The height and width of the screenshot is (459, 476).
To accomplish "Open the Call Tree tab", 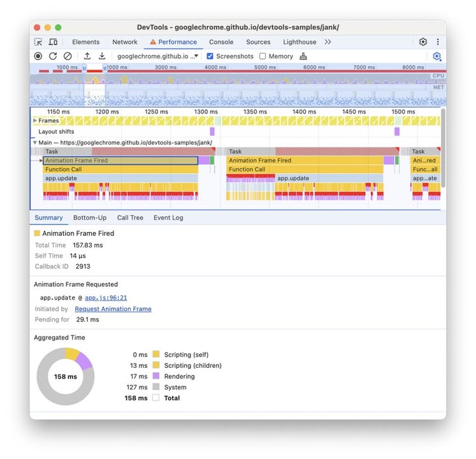I will point(130,217).
